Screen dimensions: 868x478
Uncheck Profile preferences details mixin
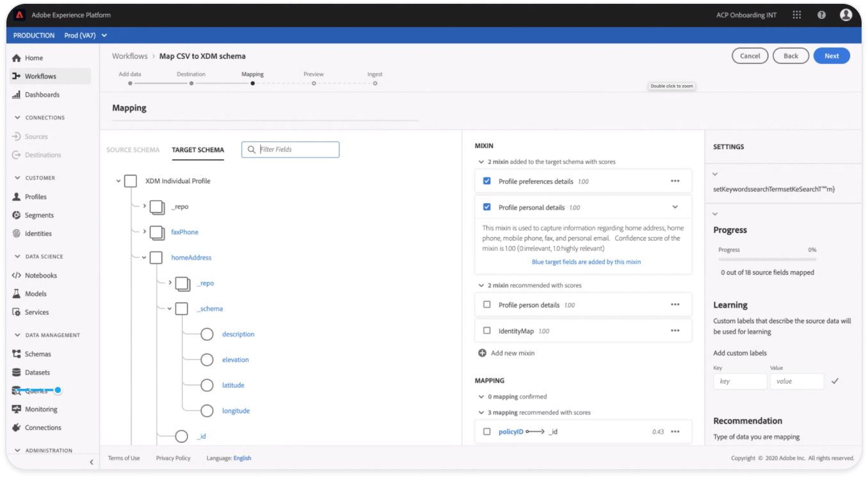coord(487,181)
